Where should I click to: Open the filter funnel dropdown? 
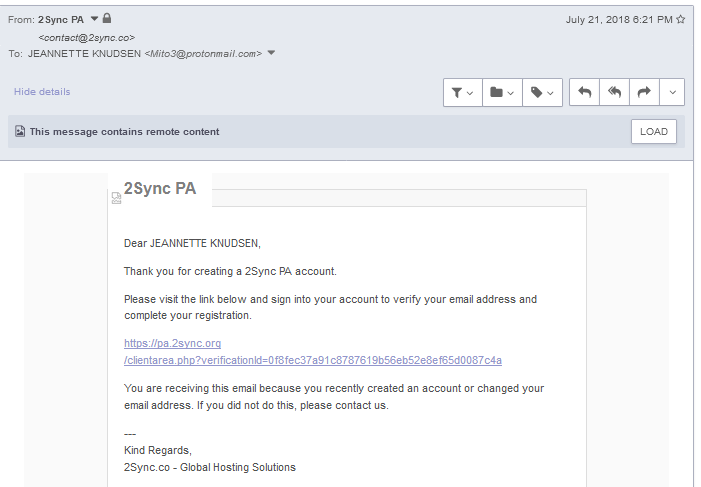463,93
